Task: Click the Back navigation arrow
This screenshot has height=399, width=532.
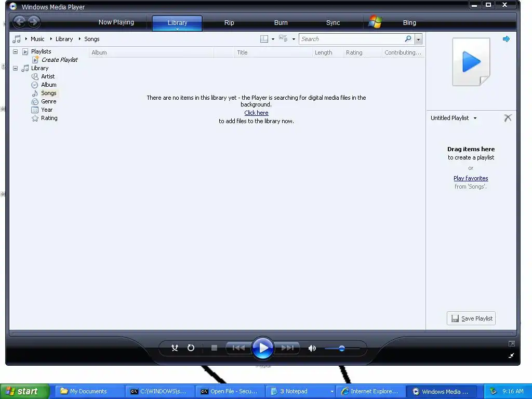Action: [x=20, y=22]
